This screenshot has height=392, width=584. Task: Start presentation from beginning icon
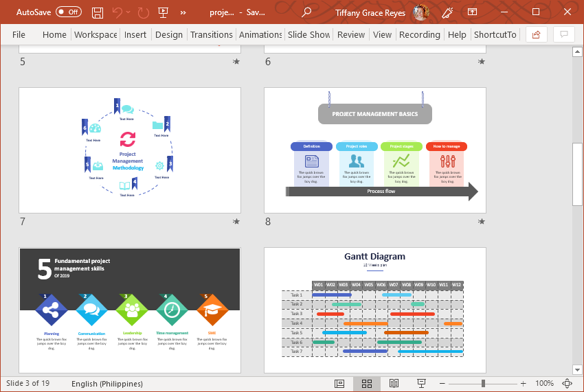[163, 12]
